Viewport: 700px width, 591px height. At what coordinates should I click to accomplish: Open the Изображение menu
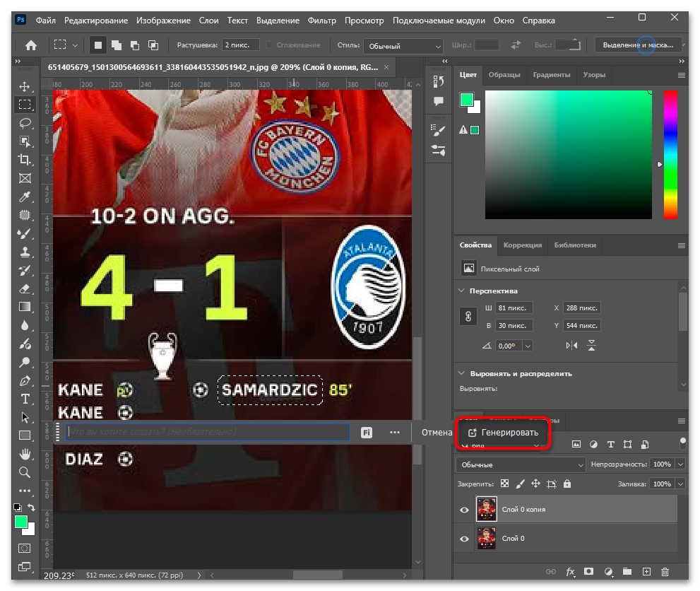[x=163, y=21]
